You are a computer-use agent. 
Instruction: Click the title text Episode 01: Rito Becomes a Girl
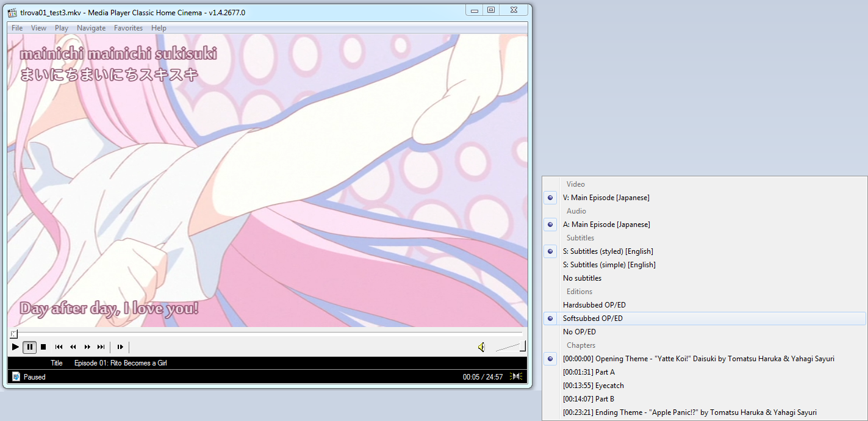tap(121, 363)
